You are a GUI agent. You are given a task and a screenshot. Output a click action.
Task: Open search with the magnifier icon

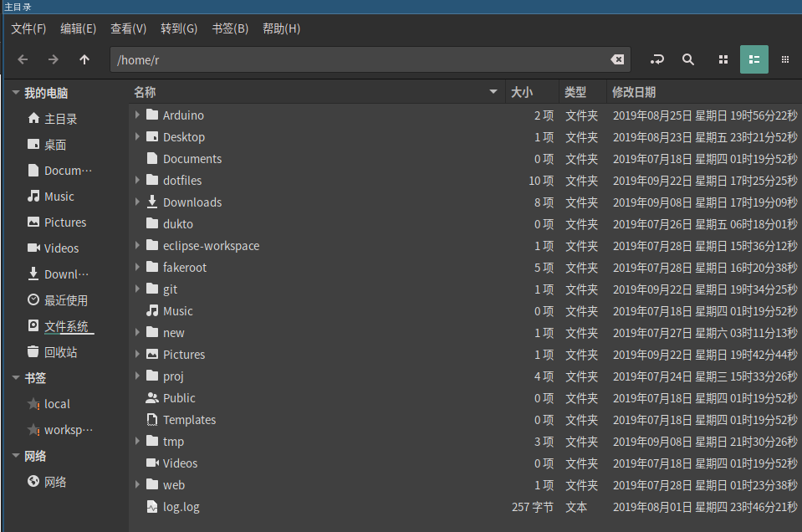pyautogui.click(x=688, y=59)
